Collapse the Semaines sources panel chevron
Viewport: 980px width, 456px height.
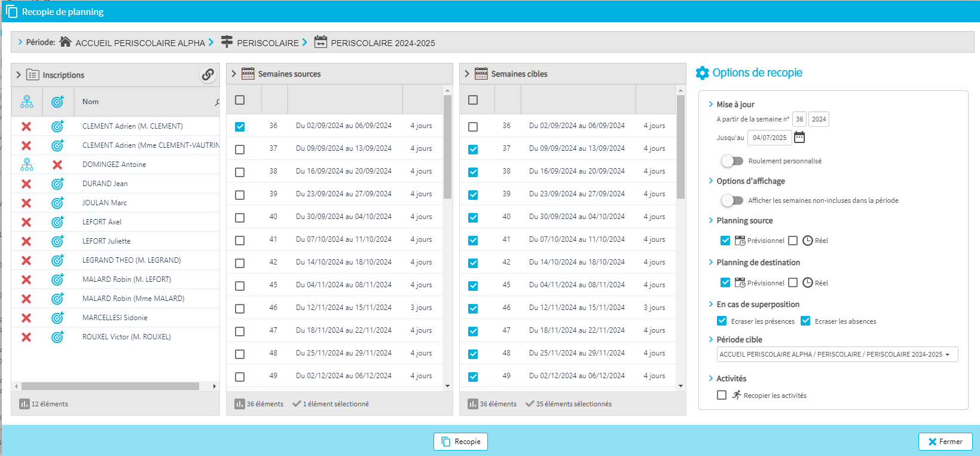[234, 74]
